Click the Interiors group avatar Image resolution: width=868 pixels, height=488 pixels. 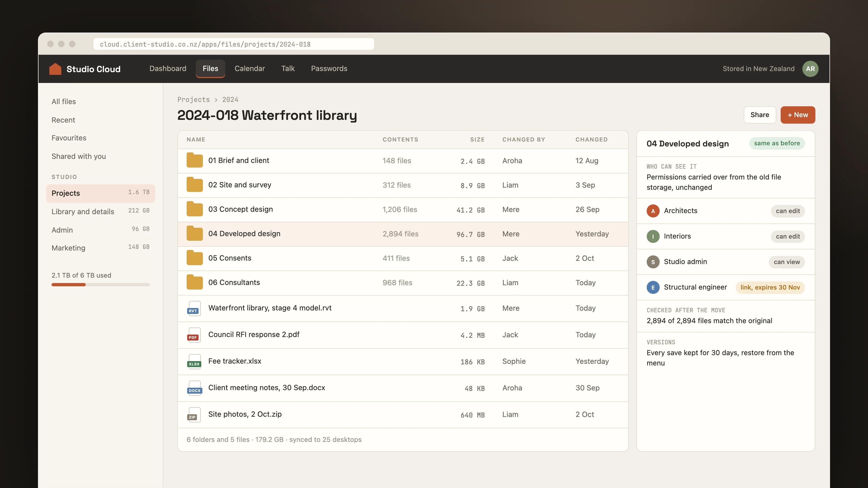pyautogui.click(x=653, y=236)
